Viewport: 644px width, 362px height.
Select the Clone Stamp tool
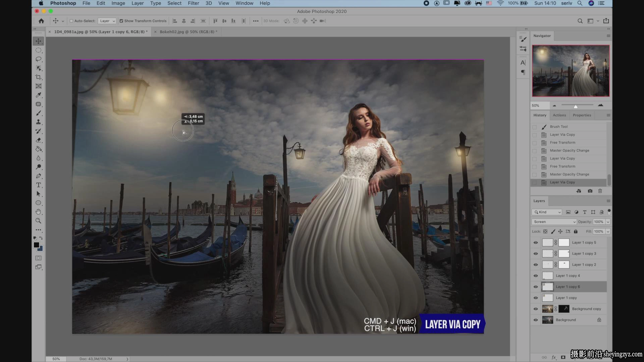click(x=39, y=122)
